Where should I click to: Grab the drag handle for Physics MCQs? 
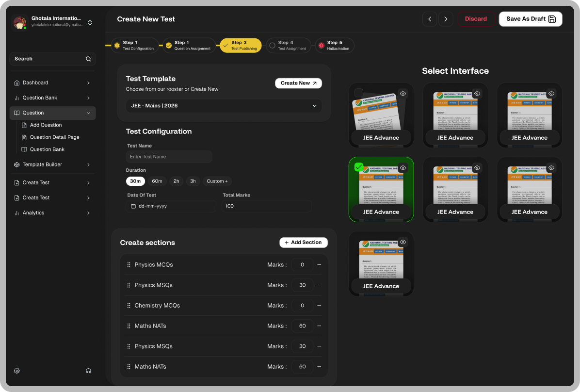(x=129, y=265)
